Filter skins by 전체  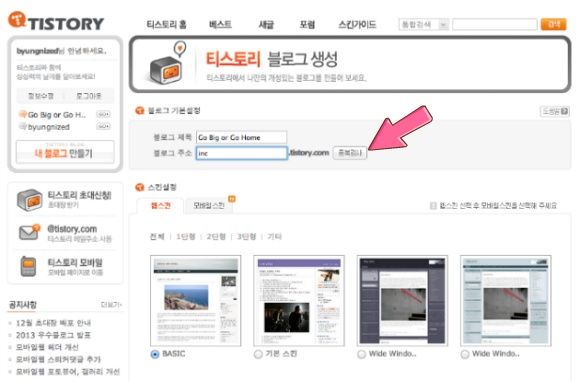(157, 237)
